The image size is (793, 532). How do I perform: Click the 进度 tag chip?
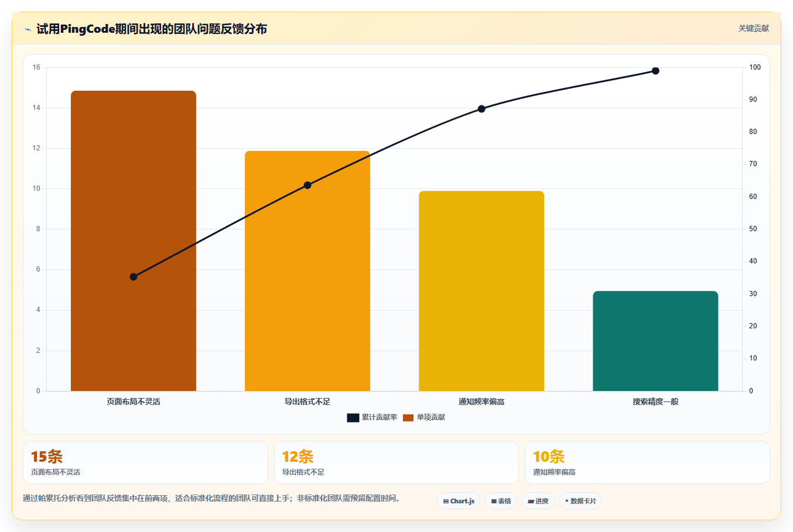pyautogui.click(x=538, y=501)
